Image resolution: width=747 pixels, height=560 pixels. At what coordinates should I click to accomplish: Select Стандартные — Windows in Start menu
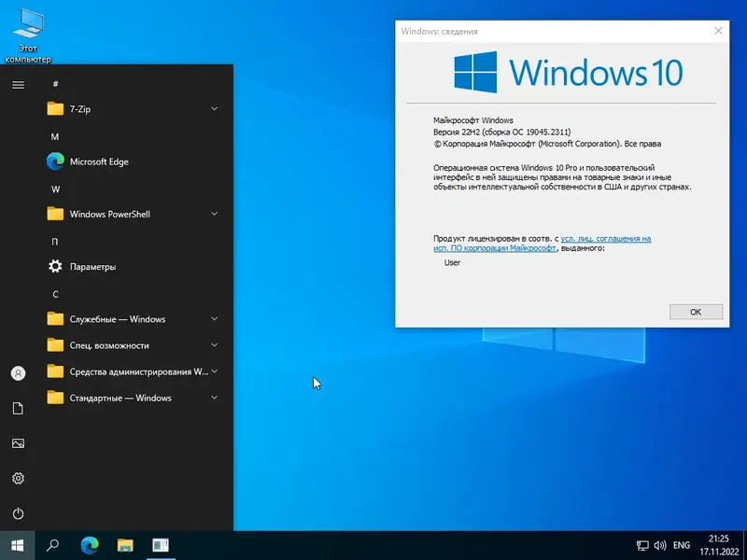pyautogui.click(x=121, y=398)
